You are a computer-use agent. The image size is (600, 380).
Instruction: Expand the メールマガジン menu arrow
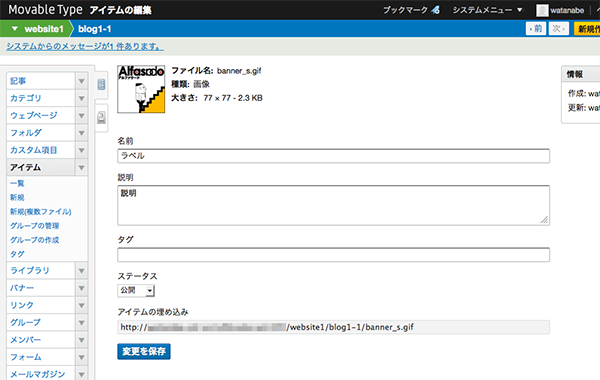click(81, 373)
